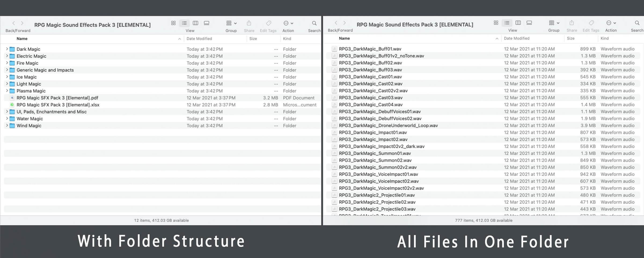644x258 pixels.
Task: Open Edit Tags in the left window
Action: click(268, 23)
